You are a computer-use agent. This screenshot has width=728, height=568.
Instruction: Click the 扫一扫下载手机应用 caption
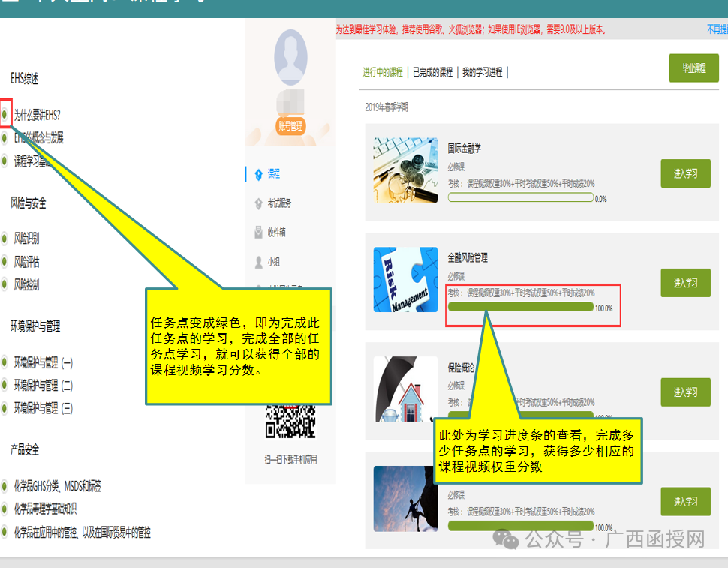[290, 460]
